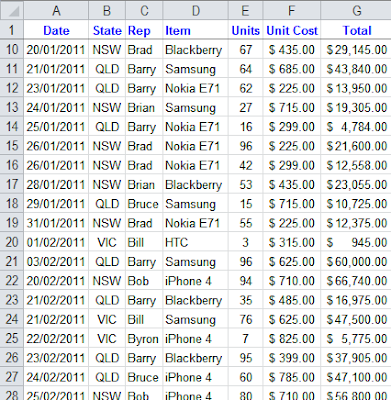The height and width of the screenshot is (400, 391).
Task: Select column F header
Action: point(292,10)
